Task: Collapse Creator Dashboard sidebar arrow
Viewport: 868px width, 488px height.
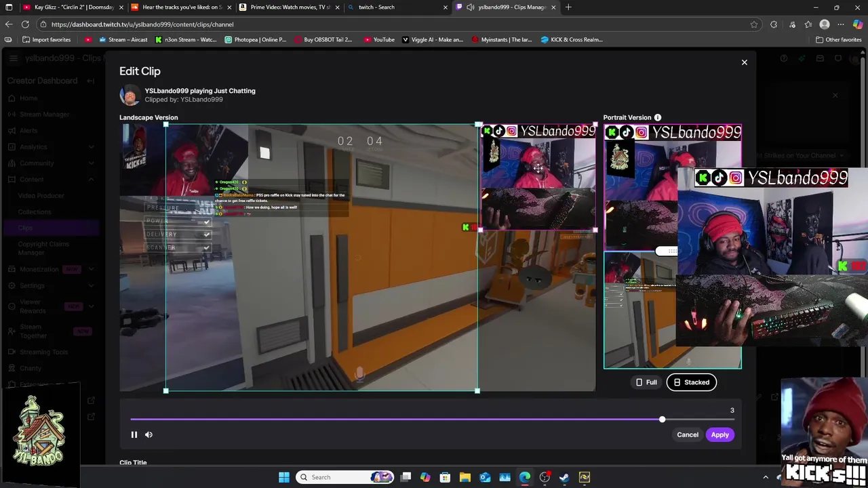Action: point(90,81)
